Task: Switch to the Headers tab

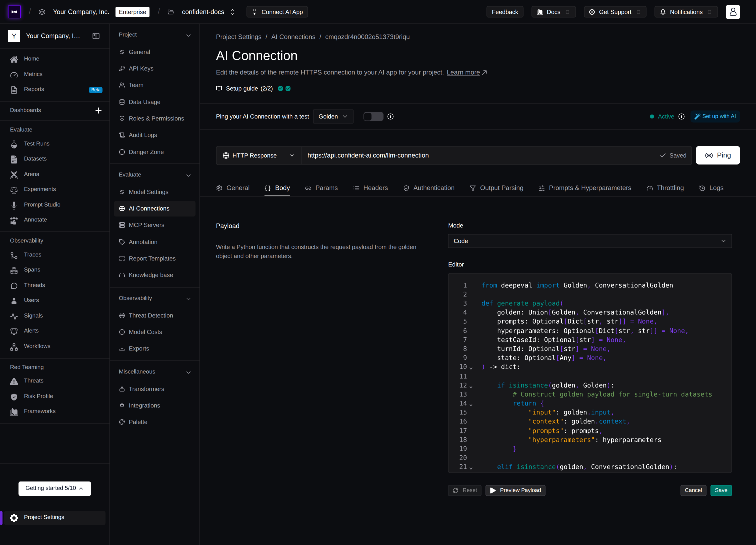Action: click(x=370, y=188)
